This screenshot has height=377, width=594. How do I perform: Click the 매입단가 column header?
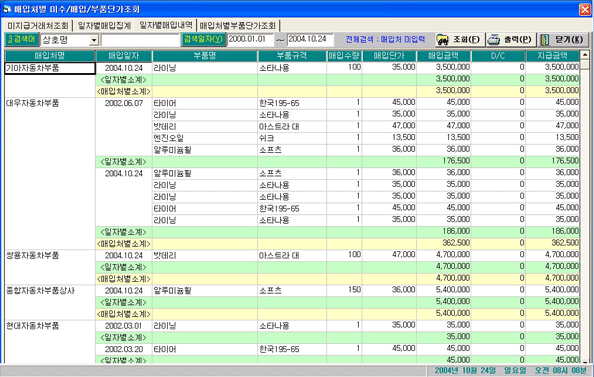(389, 56)
